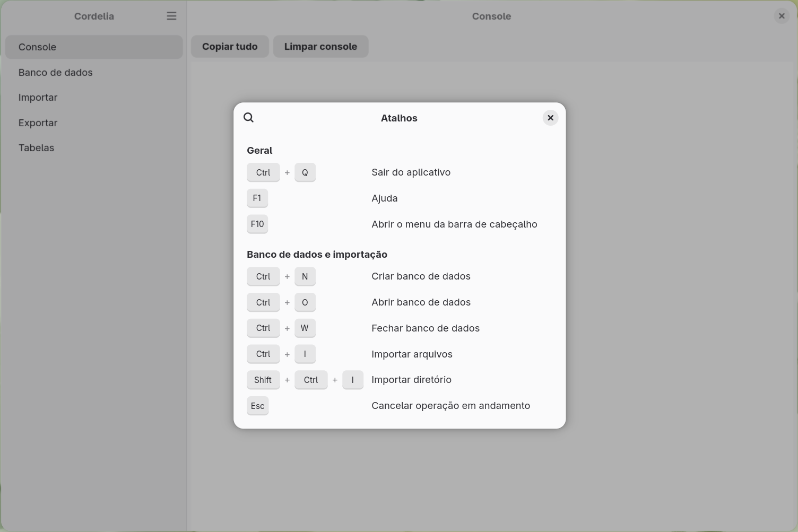The width and height of the screenshot is (798, 532).
Task: Click 'Cancelar operação em andamento' text
Action: [x=451, y=406]
